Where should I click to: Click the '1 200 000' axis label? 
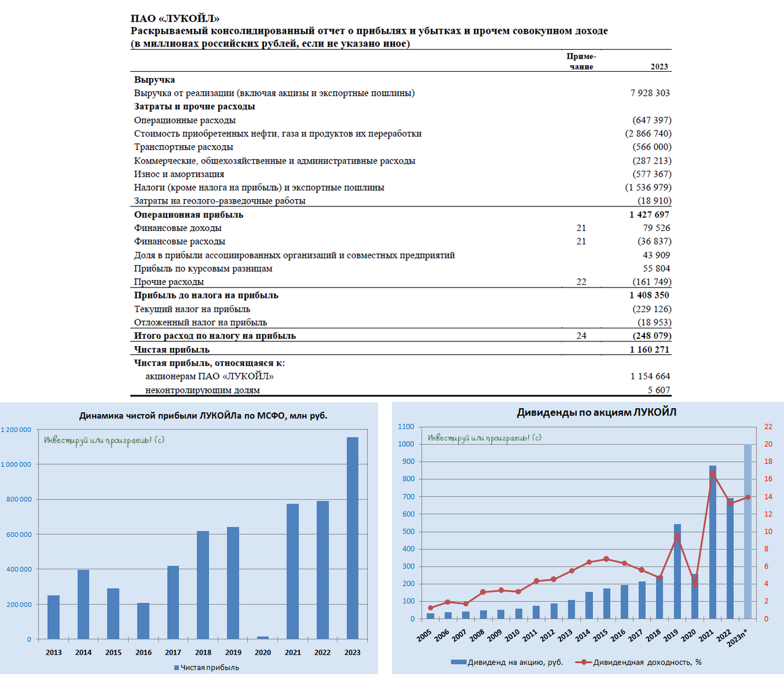(x=16, y=430)
